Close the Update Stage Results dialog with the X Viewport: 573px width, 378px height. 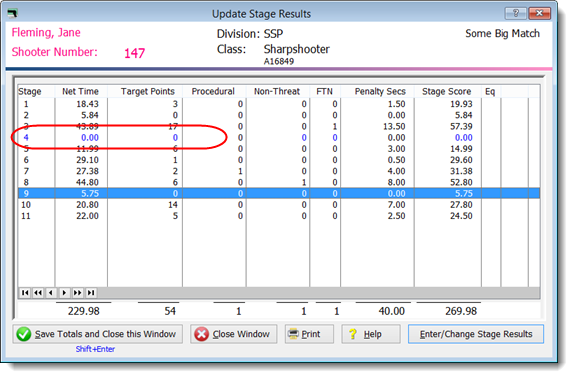coord(539,14)
